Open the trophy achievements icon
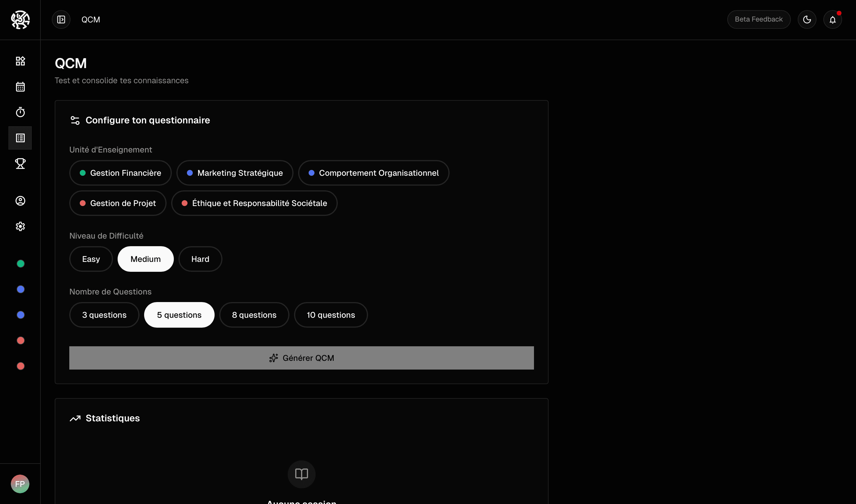Screen dimensions: 856x504 click(20, 164)
